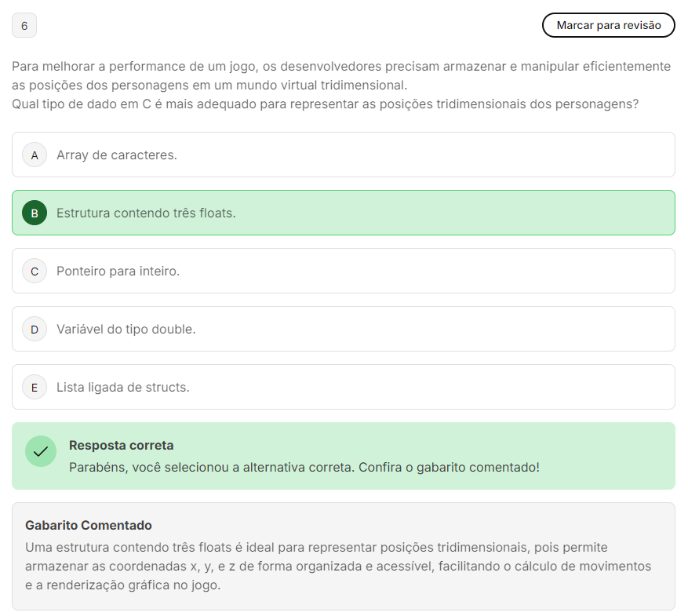Select the option 'Variável do tipo double.'
Viewport: 688px width, 616px height.
pyautogui.click(x=126, y=330)
